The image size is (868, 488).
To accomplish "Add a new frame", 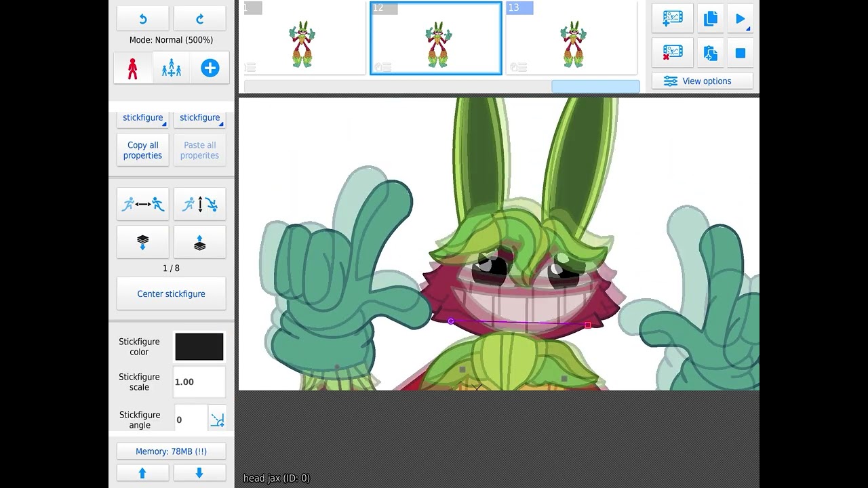I will (673, 19).
